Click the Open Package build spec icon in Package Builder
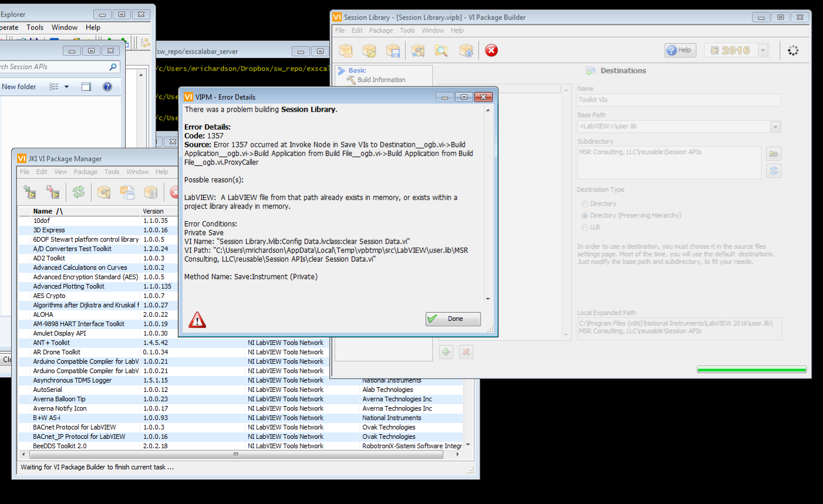 [369, 50]
